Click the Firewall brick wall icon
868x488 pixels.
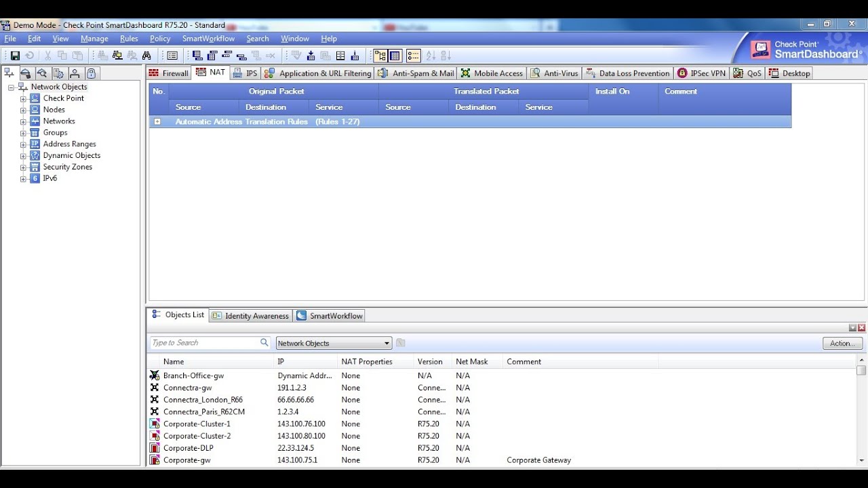154,73
